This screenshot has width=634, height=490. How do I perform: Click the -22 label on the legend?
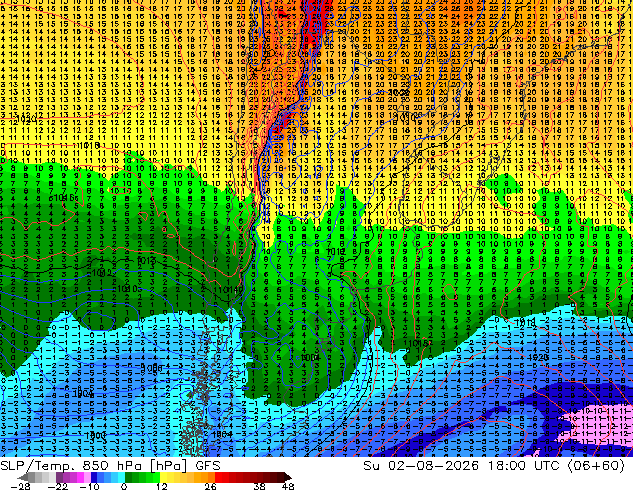point(57,486)
